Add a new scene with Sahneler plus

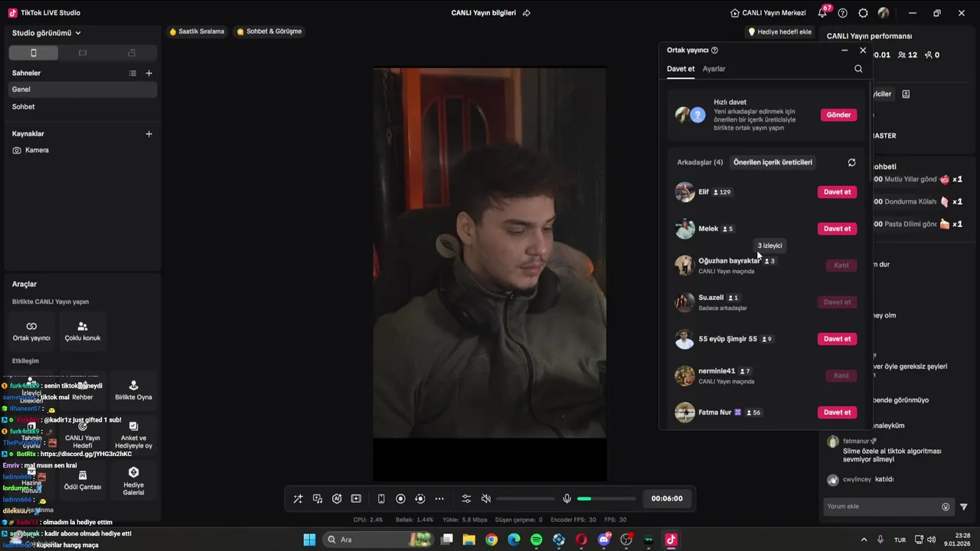tap(149, 73)
